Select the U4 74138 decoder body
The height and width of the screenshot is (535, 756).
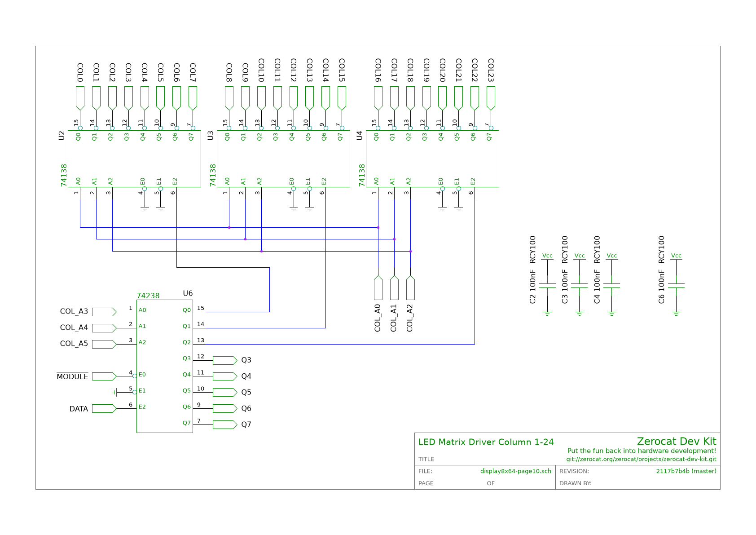[x=432, y=159]
